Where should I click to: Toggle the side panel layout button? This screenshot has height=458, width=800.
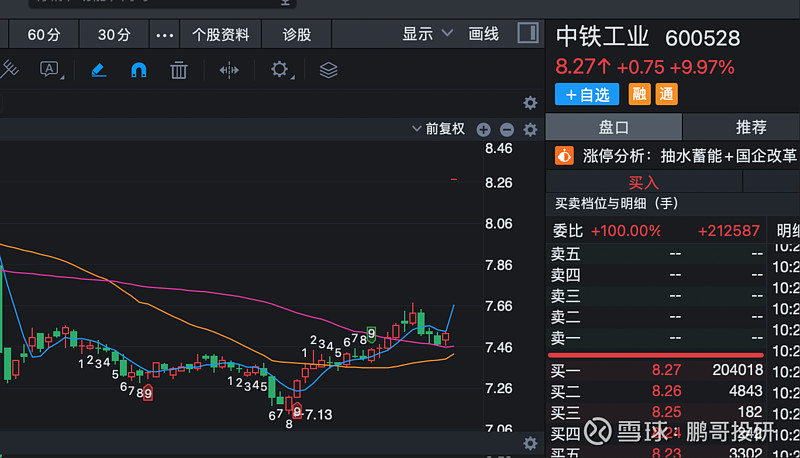[x=528, y=33]
